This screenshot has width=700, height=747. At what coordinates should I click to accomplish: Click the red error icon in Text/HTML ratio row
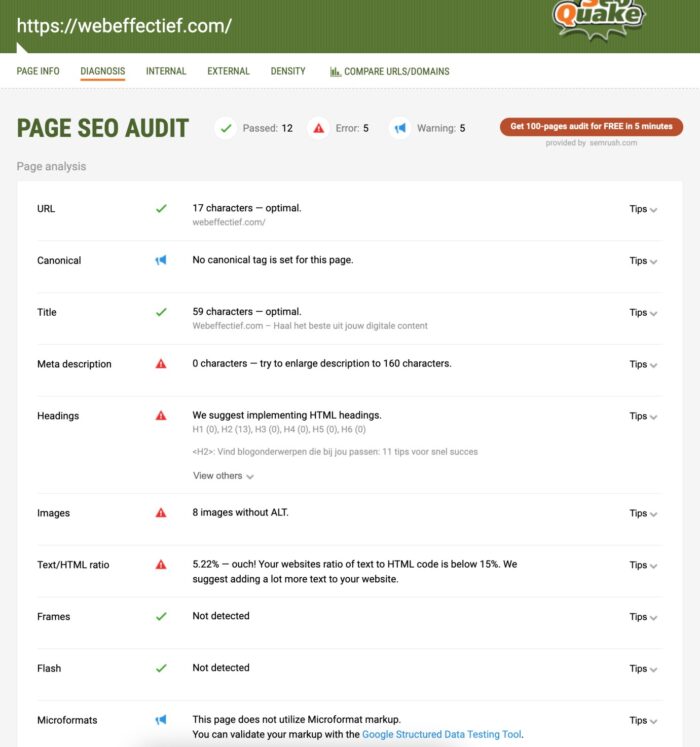tap(161, 565)
